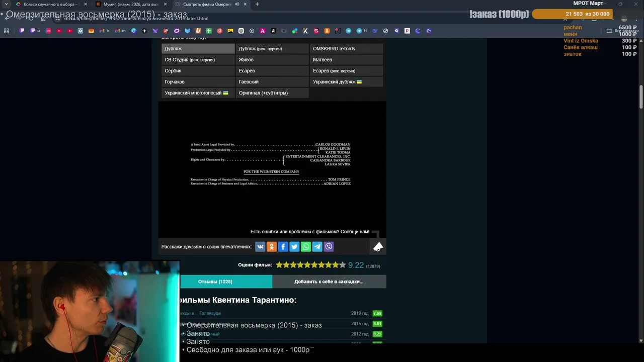Open the Odnoklassniki bookmark in bookmarks bar
This screenshot has height=362, width=644.
coord(327,31)
